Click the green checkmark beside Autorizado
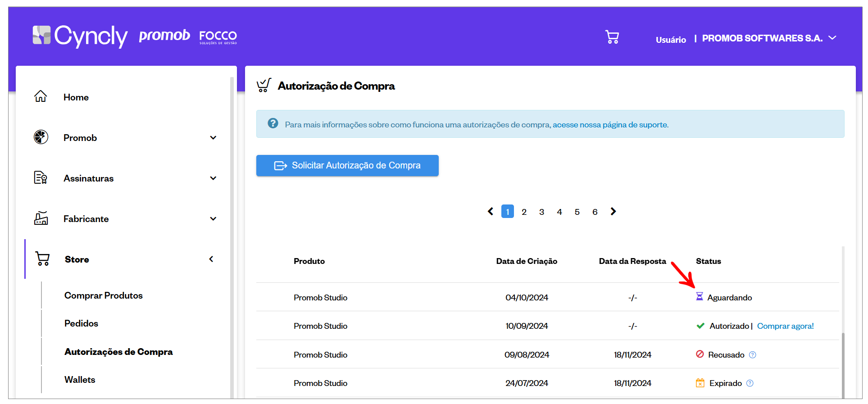The width and height of the screenshot is (868, 404). click(700, 326)
